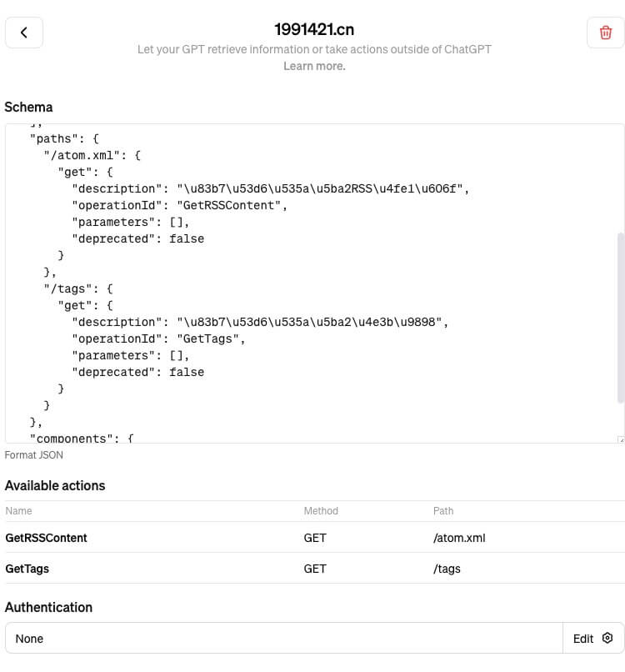
Task: Click the None authentication field
Action: coord(283,638)
